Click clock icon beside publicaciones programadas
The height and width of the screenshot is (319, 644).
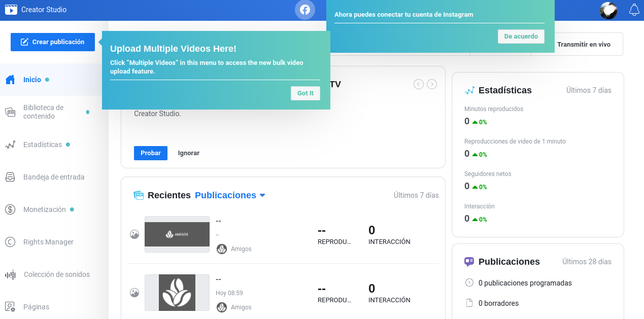click(x=469, y=282)
